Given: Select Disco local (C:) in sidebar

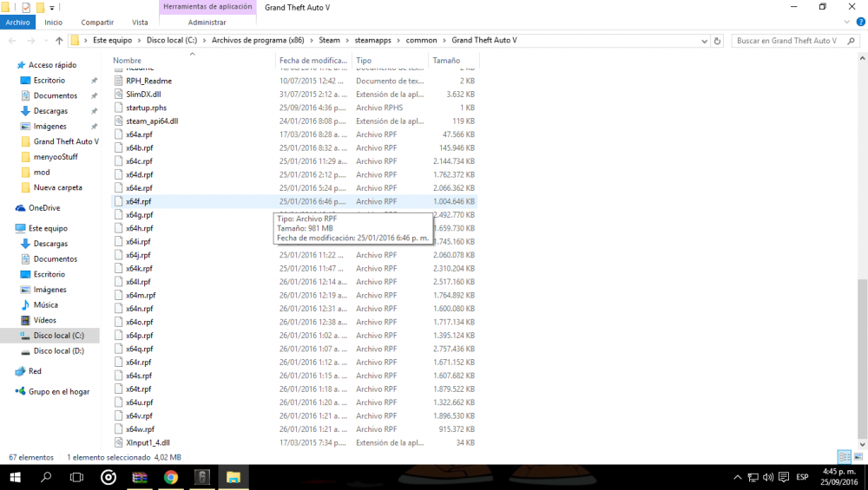Looking at the screenshot, I should click(x=58, y=335).
